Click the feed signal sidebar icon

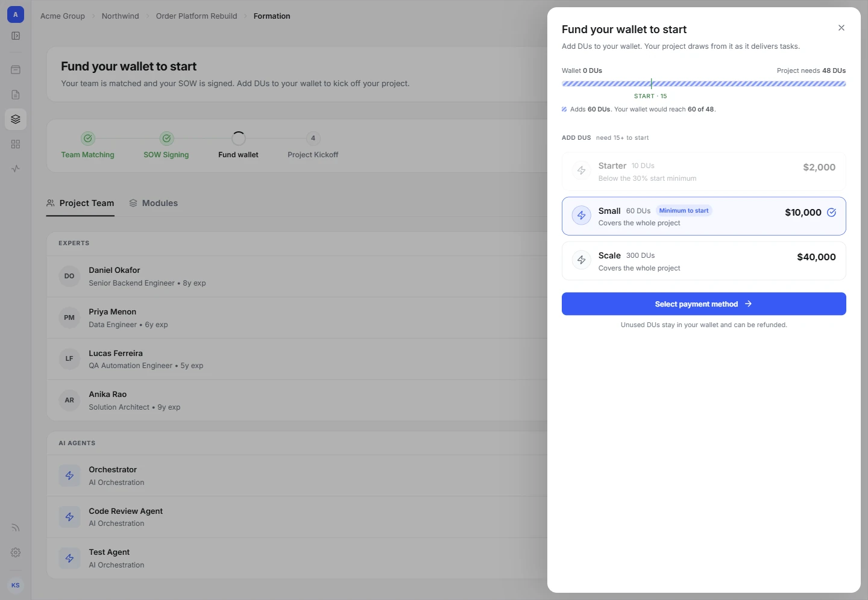pyautogui.click(x=16, y=528)
